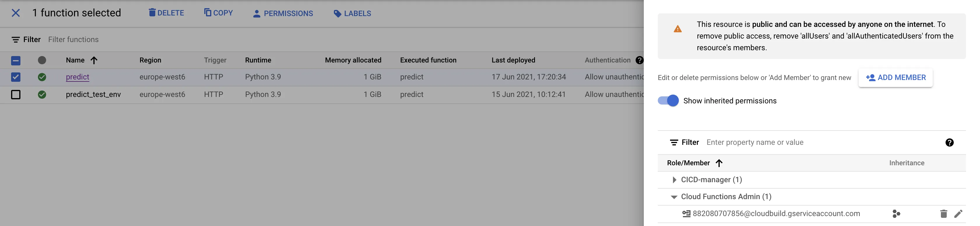This screenshot has height=226, width=980.
Task: Open the predict function link
Action: pyautogui.click(x=77, y=77)
